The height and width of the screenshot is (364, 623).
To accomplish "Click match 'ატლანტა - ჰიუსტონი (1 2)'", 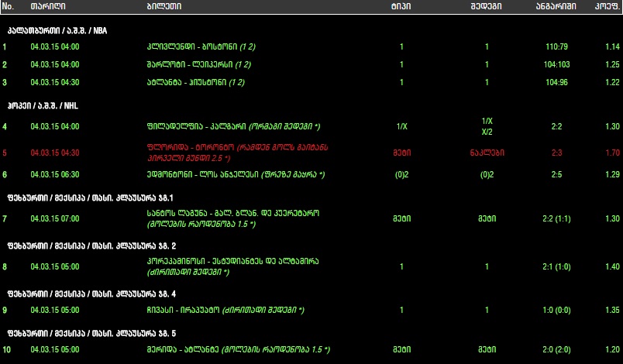I will [x=195, y=82].
